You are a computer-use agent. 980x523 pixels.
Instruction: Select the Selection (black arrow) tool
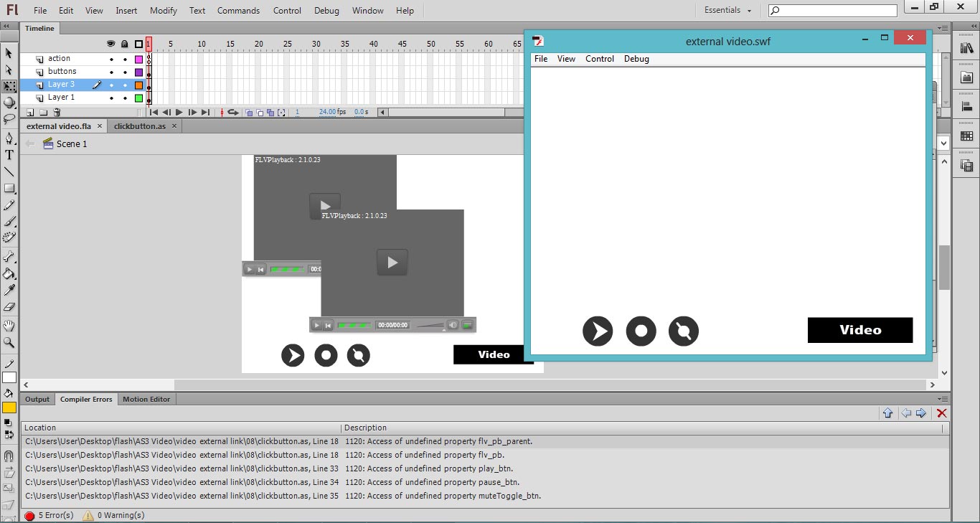pyautogui.click(x=9, y=53)
